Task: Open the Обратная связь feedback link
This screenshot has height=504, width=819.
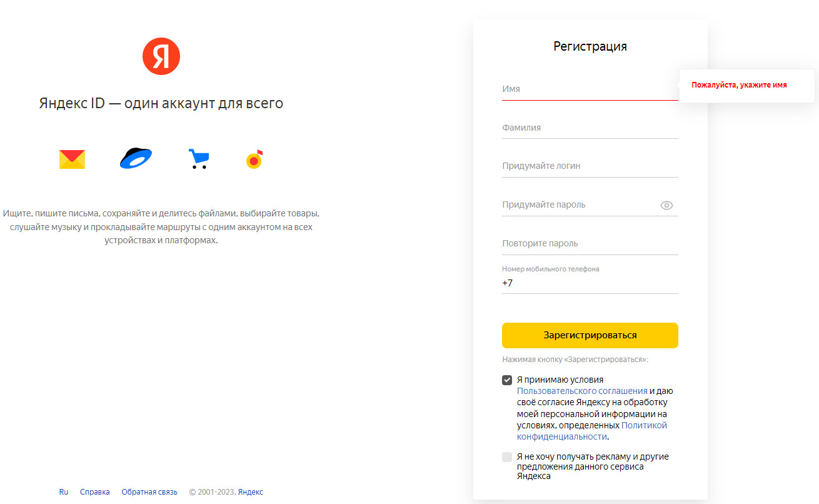Action: tap(149, 492)
